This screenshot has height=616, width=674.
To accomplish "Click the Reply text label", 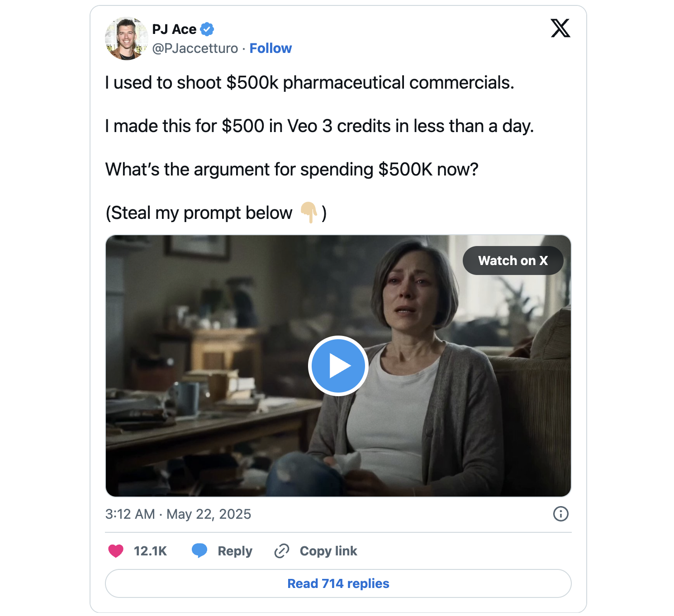I will click(235, 551).
